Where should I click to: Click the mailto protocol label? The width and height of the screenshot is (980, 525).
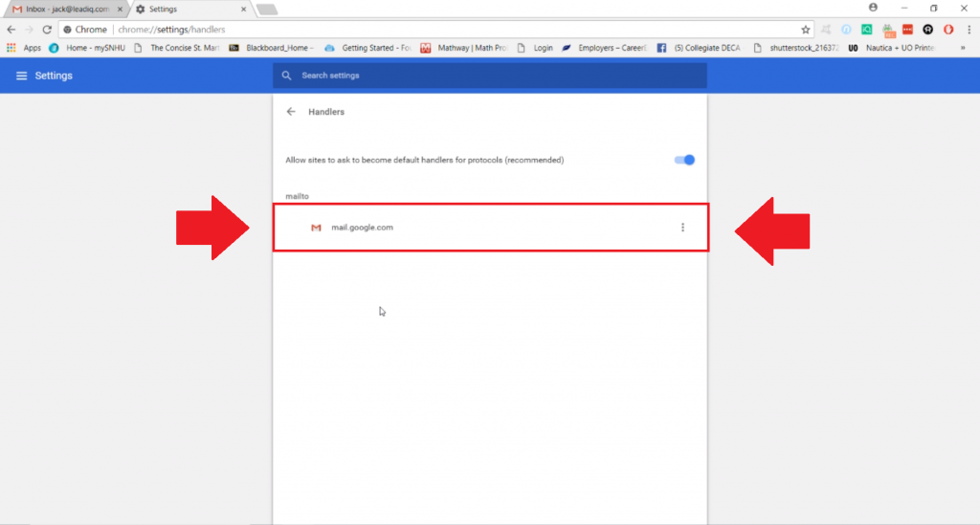[297, 196]
